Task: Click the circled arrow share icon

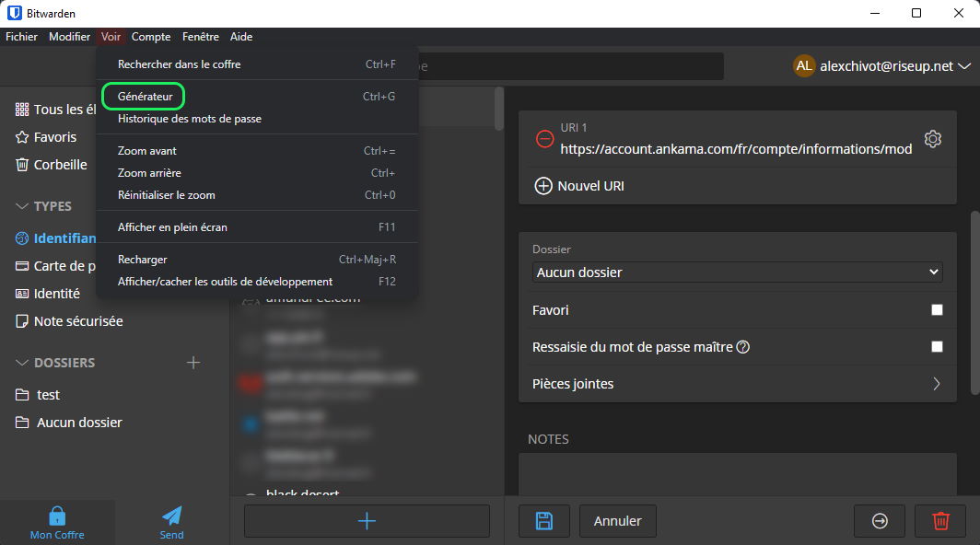Action: click(880, 521)
